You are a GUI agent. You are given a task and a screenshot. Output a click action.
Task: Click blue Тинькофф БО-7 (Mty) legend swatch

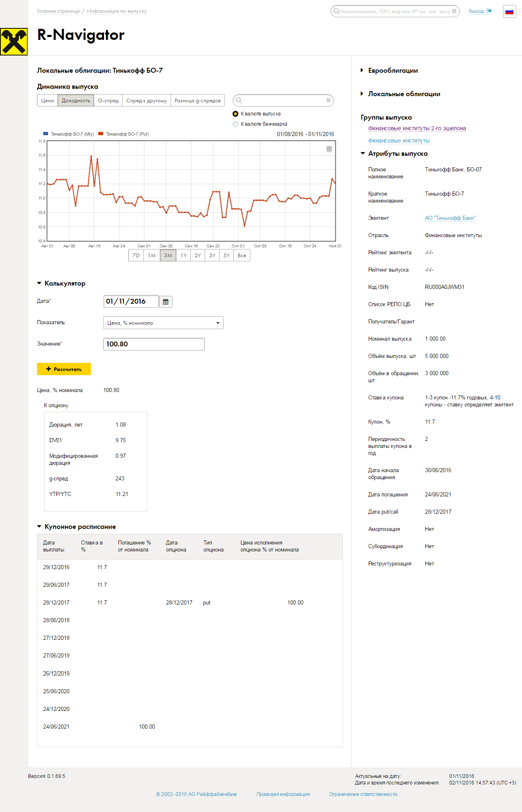pyautogui.click(x=46, y=134)
